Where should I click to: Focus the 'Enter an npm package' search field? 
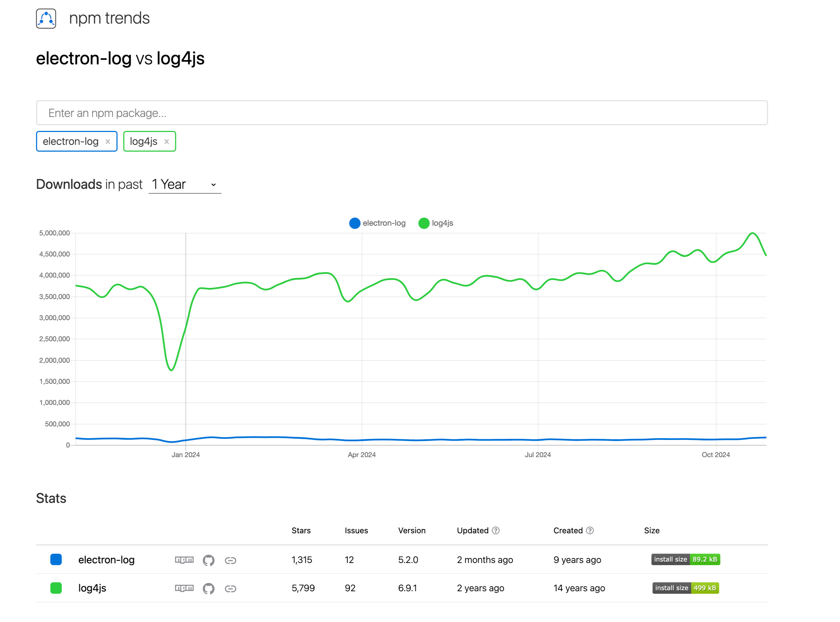pyautogui.click(x=402, y=113)
